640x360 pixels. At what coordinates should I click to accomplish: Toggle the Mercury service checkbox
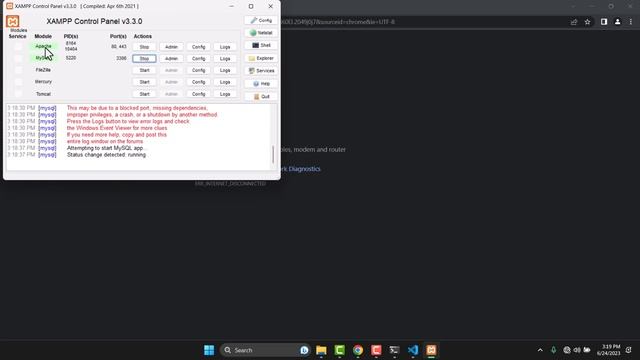(x=18, y=82)
